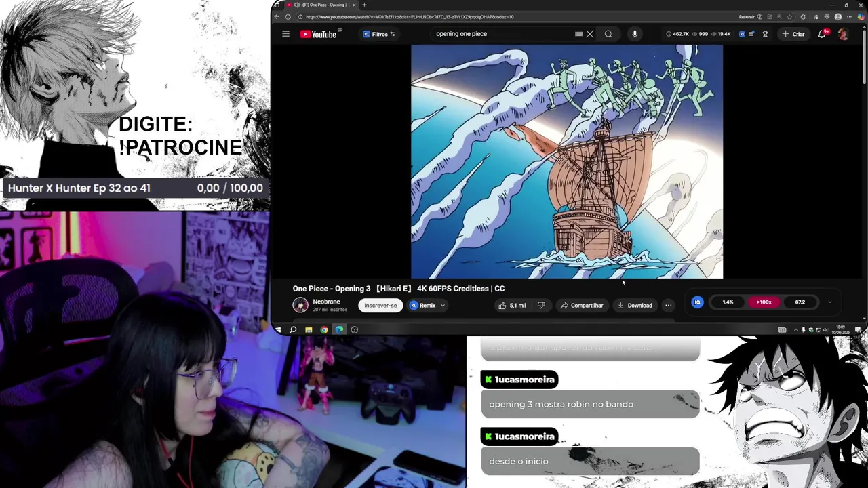
Task: Run search with the magnifier button
Action: pos(608,34)
